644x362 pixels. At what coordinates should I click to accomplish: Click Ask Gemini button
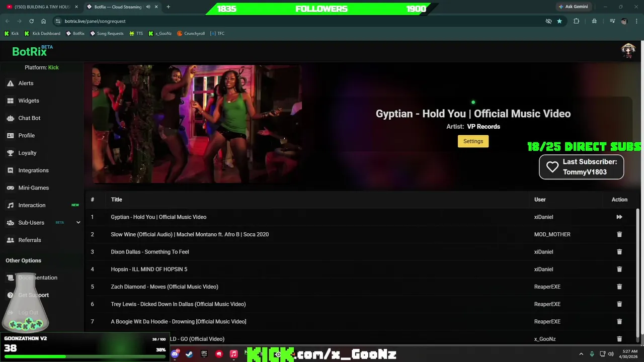[573, 7]
